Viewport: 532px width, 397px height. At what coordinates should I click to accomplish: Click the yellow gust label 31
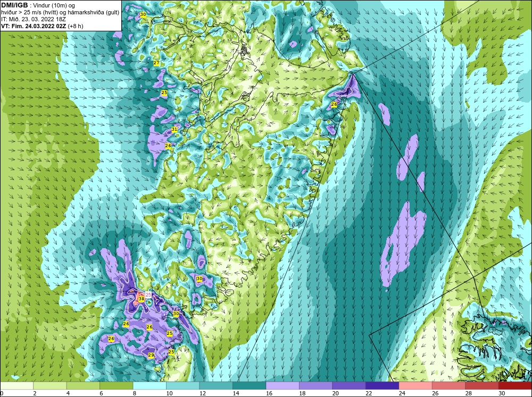(174, 129)
